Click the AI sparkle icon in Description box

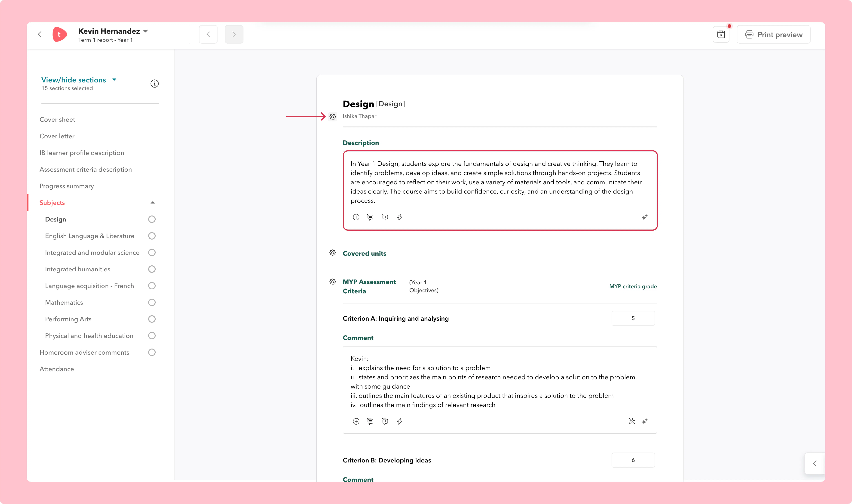click(644, 217)
